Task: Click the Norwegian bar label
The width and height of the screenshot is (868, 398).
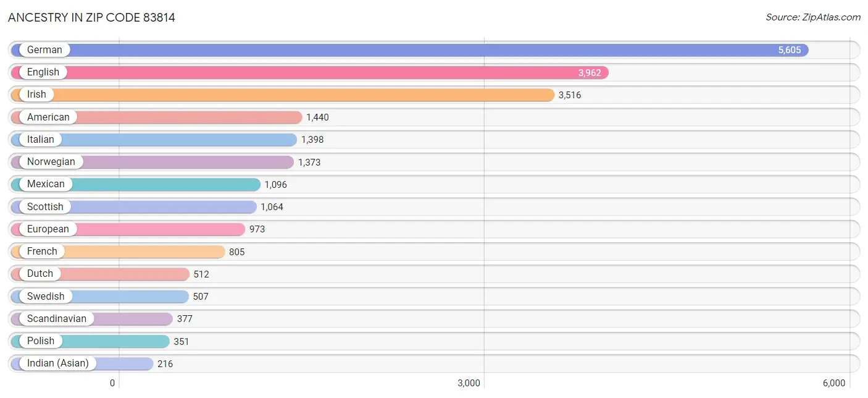Action: pos(51,162)
